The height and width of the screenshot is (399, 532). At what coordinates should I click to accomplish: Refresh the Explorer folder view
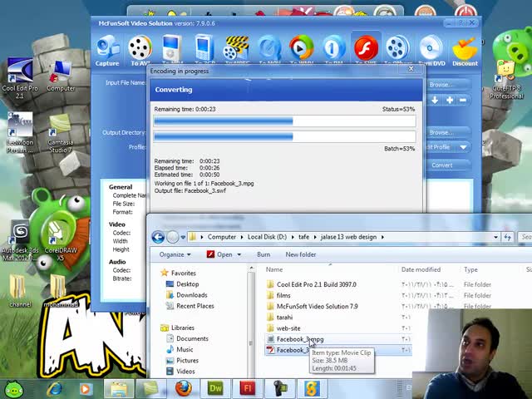point(507,237)
